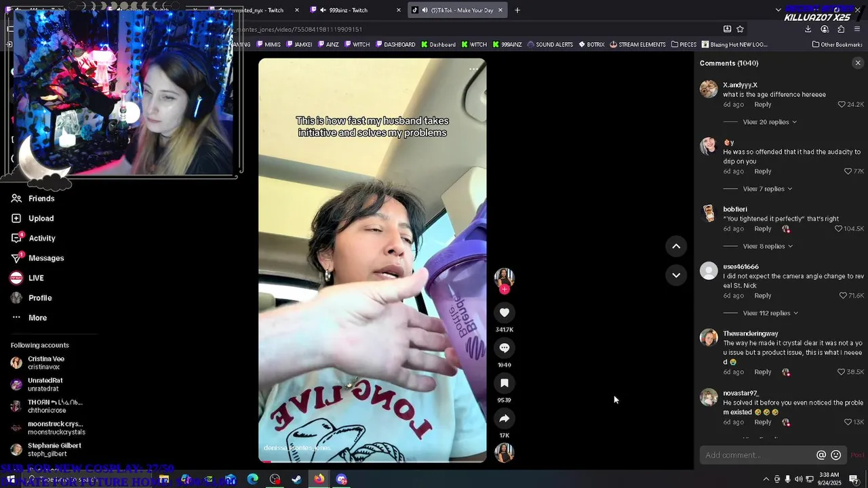Reply to bobfieri's comment

pos(763,229)
